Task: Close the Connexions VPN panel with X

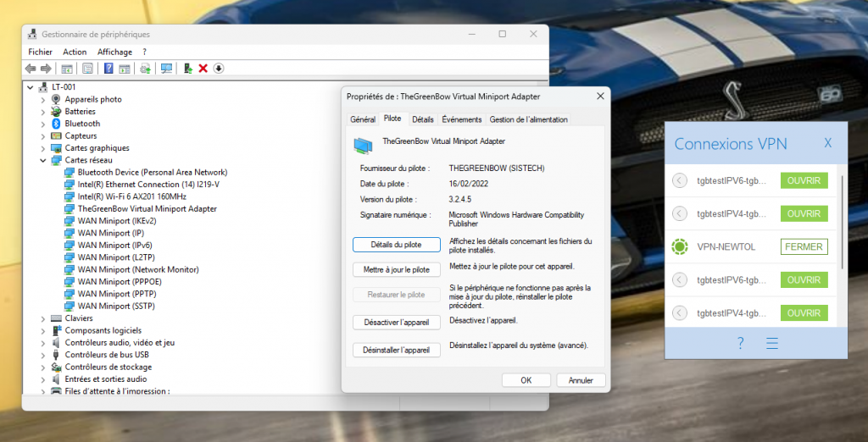Action: click(828, 143)
